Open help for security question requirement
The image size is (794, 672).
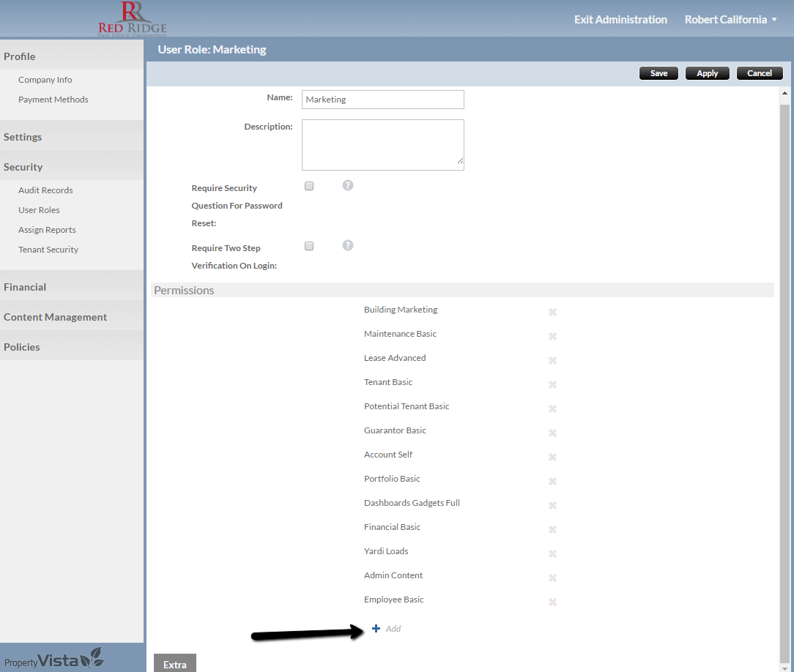click(348, 185)
